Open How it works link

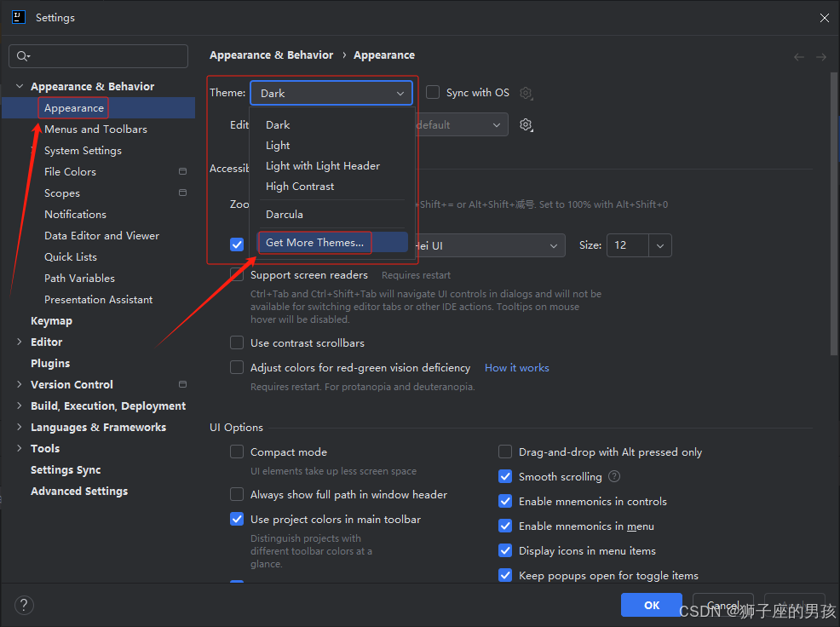click(517, 368)
